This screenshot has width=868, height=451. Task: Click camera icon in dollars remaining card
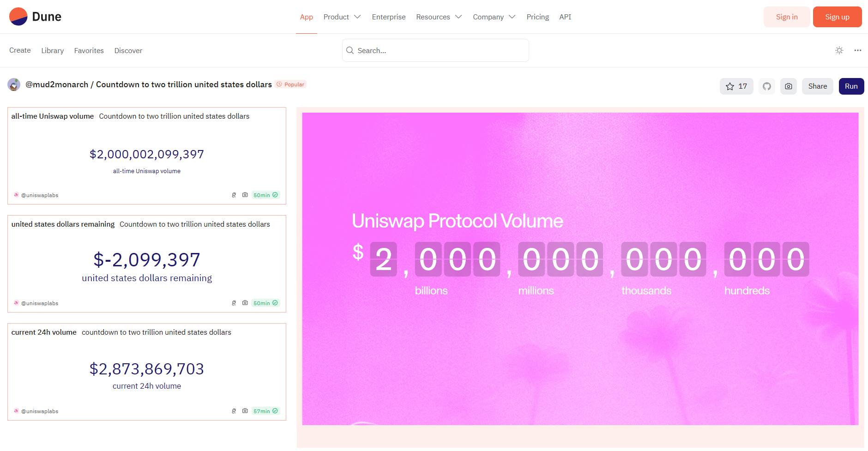pyautogui.click(x=245, y=303)
